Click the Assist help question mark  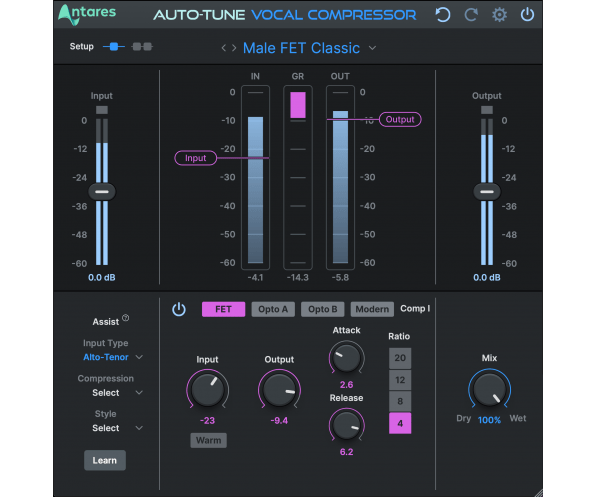[x=126, y=318]
